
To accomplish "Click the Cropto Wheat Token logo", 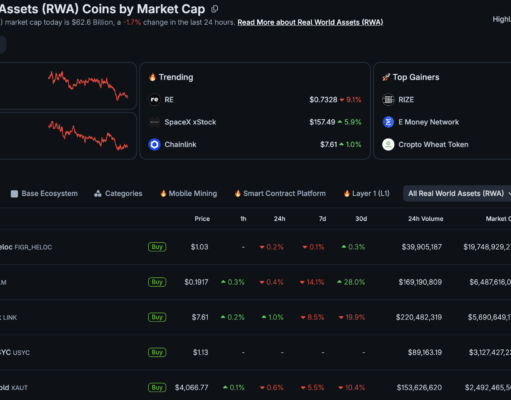I will click(x=388, y=144).
